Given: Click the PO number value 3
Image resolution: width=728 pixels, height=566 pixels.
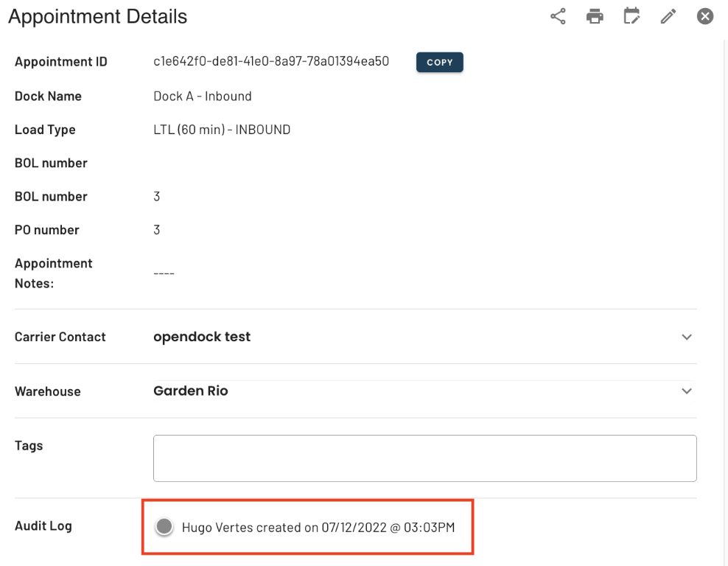Looking at the screenshot, I should pyautogui.click(x=157, y=230).
